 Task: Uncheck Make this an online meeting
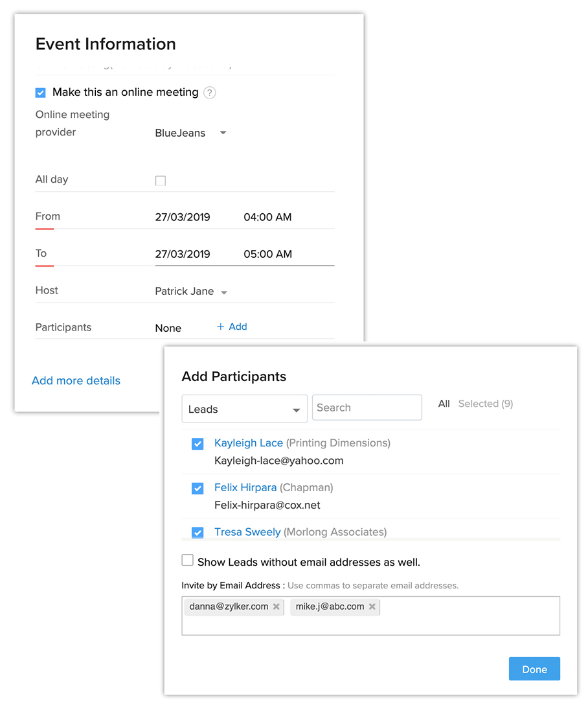pyautogui.click(x=41, y=93)
